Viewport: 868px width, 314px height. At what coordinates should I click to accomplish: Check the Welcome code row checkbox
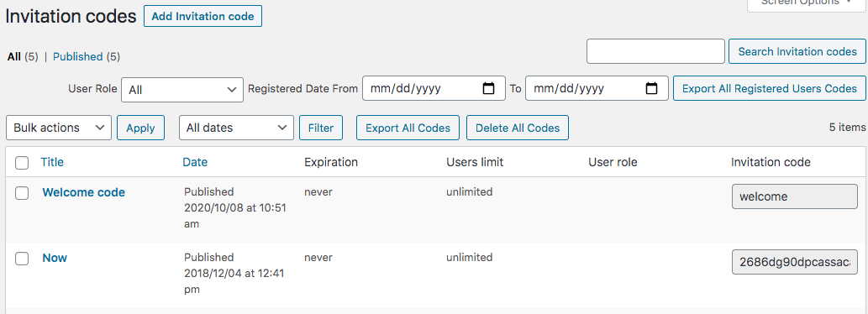[22, 193]
